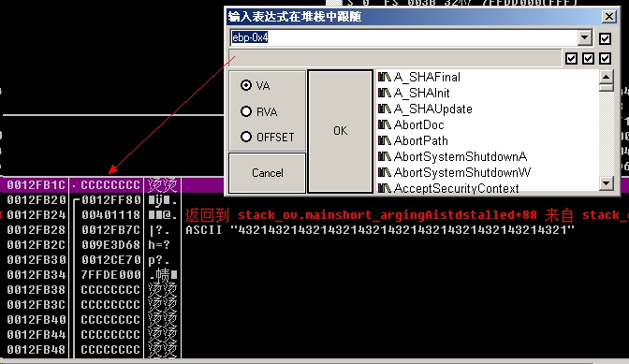Click stack value 0012FF80

[111, 200]
